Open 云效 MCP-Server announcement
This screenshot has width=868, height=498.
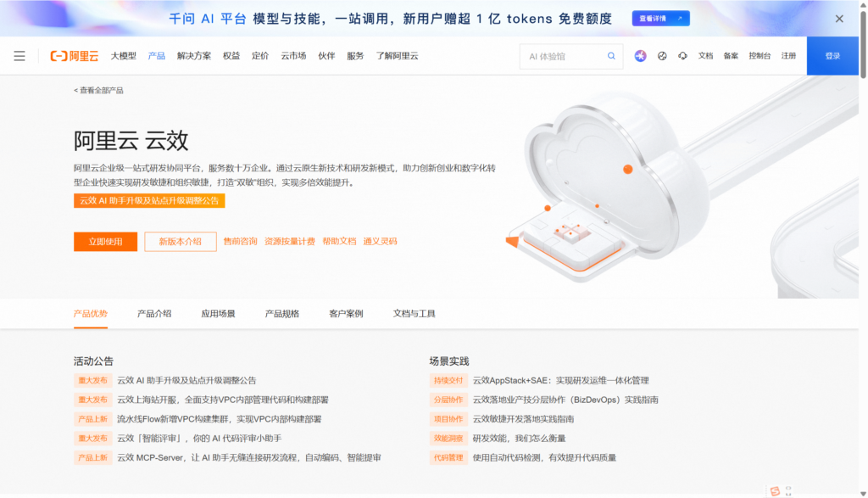pyautogui.click(x=248, y=457)
